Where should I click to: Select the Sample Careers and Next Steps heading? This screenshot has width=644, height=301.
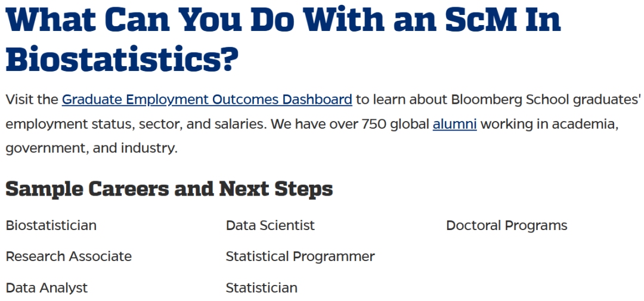[169, 190]
